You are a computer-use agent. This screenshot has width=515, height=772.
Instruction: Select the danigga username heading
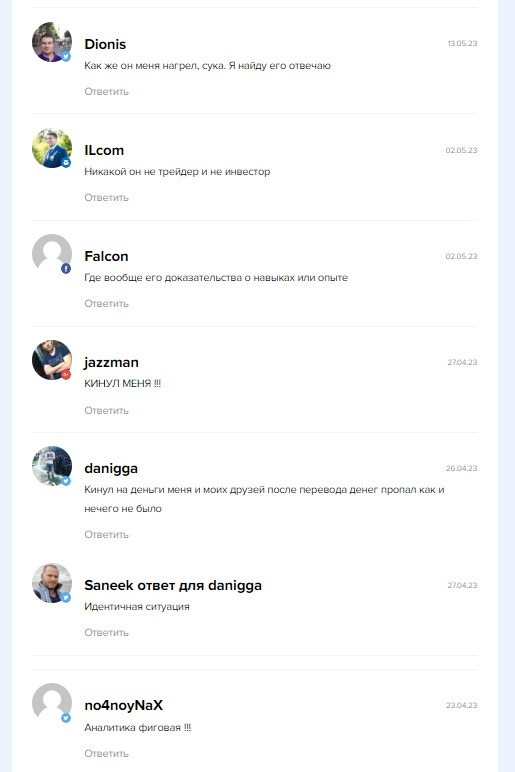tap(111, 468)
